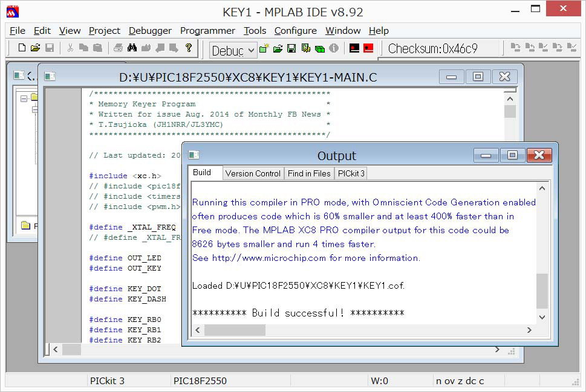Click the Output vertical scrollbar thumb
Screen dimensions: 586x392
click(x=542, y=291)
